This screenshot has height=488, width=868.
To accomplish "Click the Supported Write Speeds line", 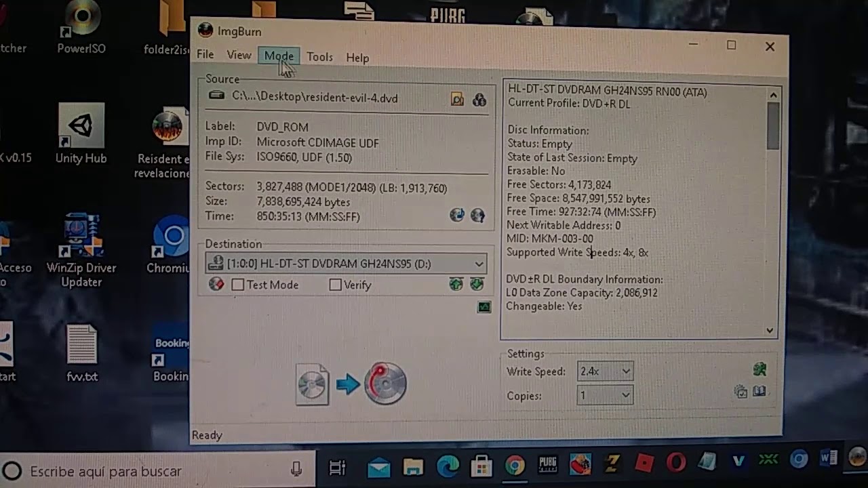I will (577, 252).
